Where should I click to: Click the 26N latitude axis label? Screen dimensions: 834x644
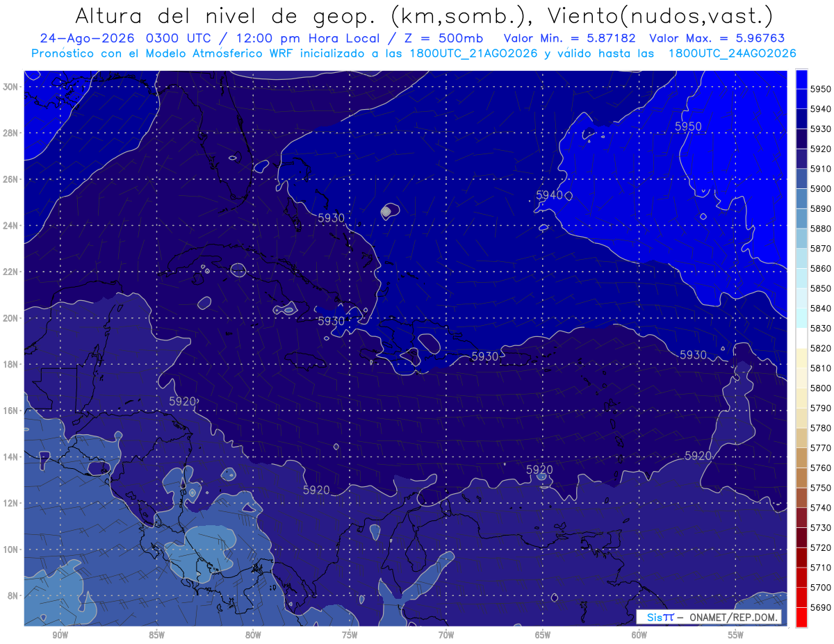[10, 179]
